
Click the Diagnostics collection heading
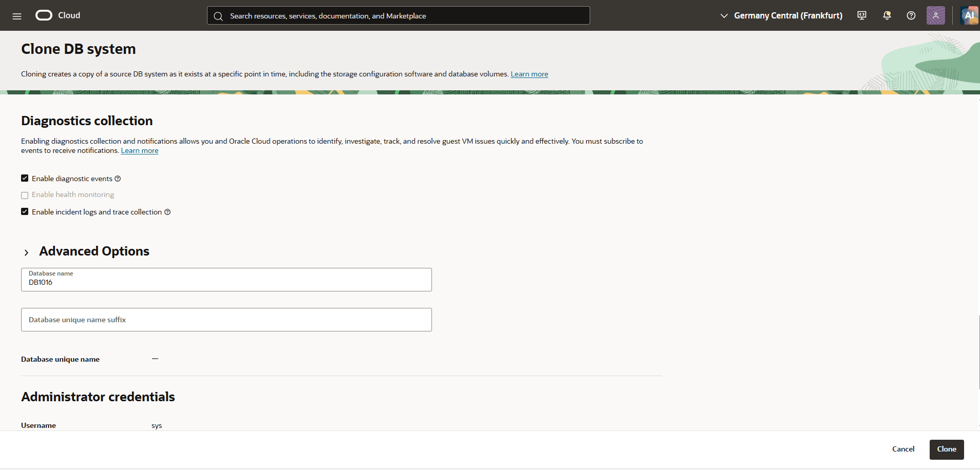point(87,121)
